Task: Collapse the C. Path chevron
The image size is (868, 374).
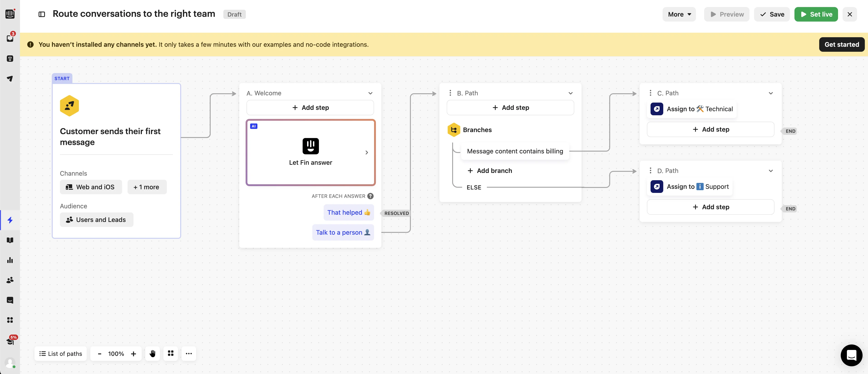Action: [x=770, y=93]
